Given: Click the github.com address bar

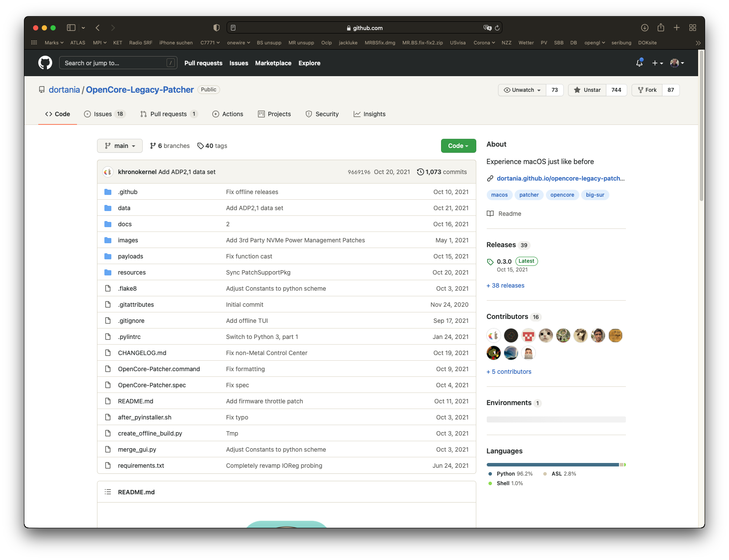Looking at the screenshot, I should (x=364, y=28).
